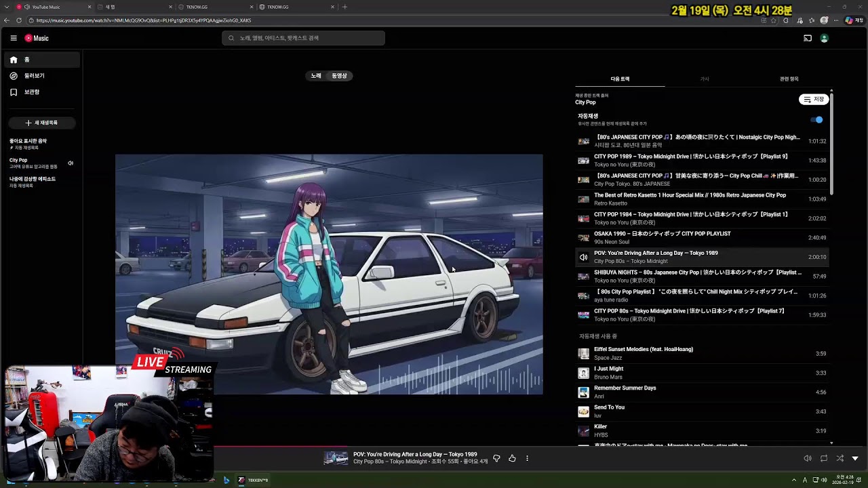Open the browser tab list dropdown arrow
The image size is (868, 488).
(6, 7)
